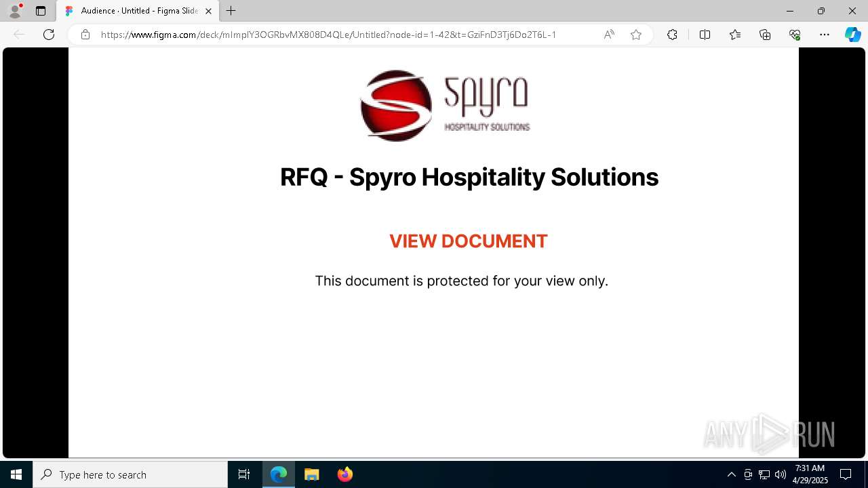Open a new browser tab
The height and width of the screenshot is (488, 868).
(231, 11)
